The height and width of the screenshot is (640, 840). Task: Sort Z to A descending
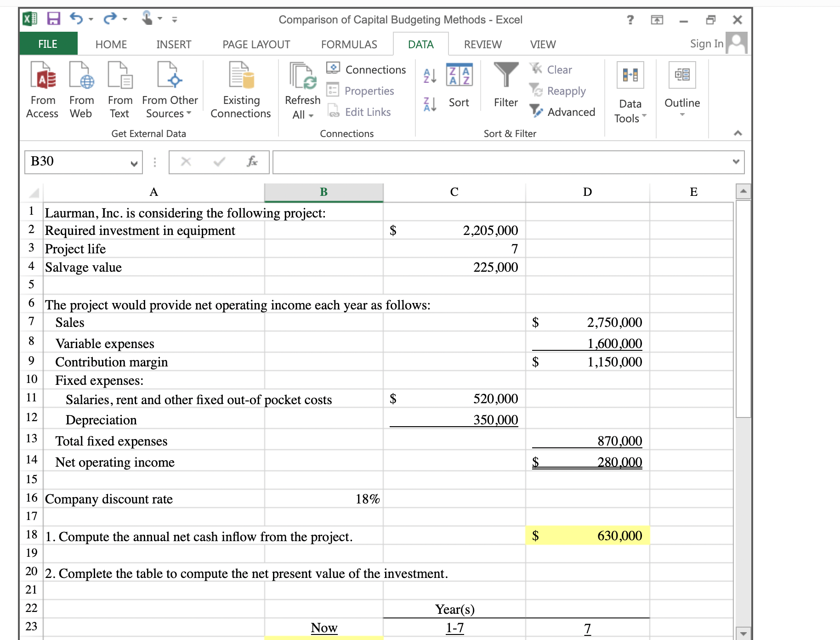(x=430, y=104)
